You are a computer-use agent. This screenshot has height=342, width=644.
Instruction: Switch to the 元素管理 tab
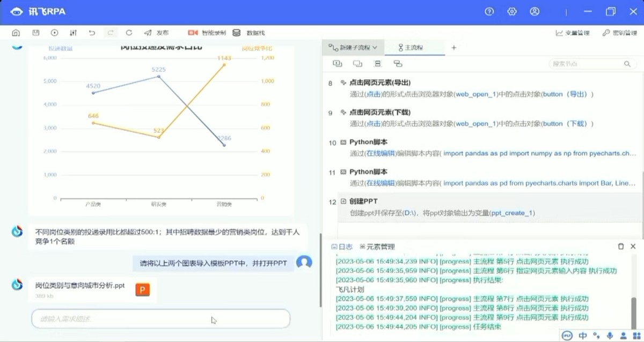377,247
